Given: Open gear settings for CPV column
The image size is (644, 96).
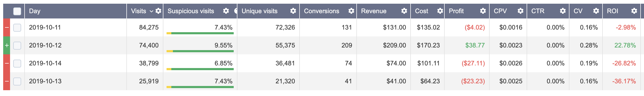Looking at the screenshot, I should click(x=521, y=11).
